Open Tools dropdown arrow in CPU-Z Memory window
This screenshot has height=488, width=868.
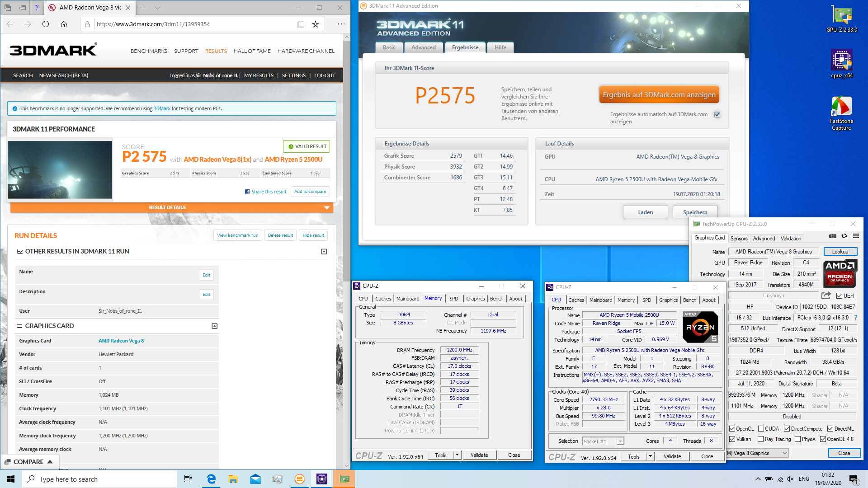[457, 455]
